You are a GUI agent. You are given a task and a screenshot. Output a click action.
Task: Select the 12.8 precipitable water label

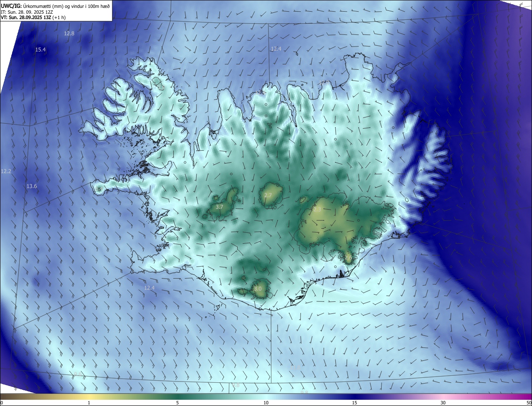(x=69, y=33)
